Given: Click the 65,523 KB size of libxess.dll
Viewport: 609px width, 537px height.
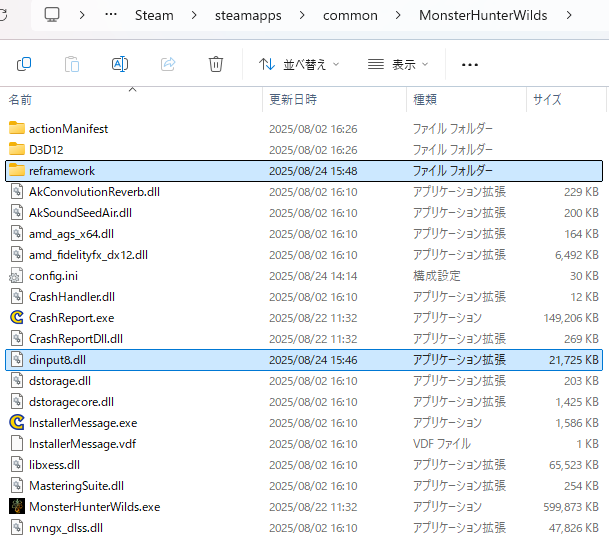Looking at the screenshot, I should (x=574, y=465).
